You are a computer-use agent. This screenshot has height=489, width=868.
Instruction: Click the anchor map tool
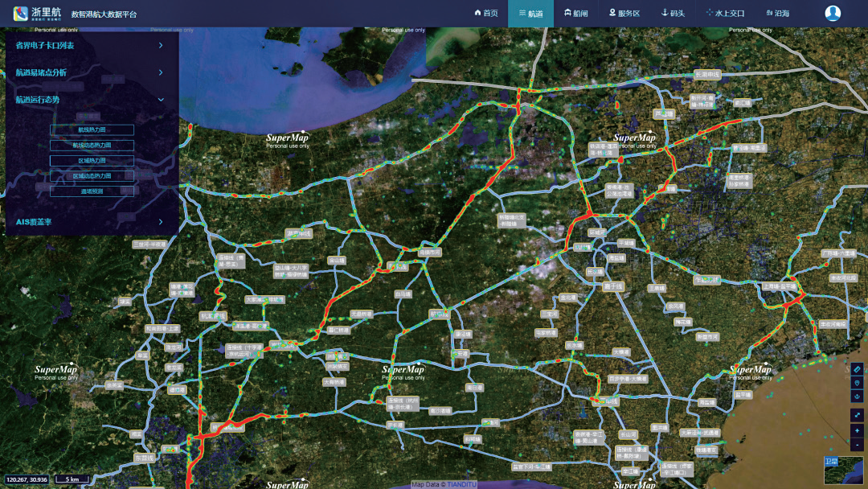(x=857, y=397)
